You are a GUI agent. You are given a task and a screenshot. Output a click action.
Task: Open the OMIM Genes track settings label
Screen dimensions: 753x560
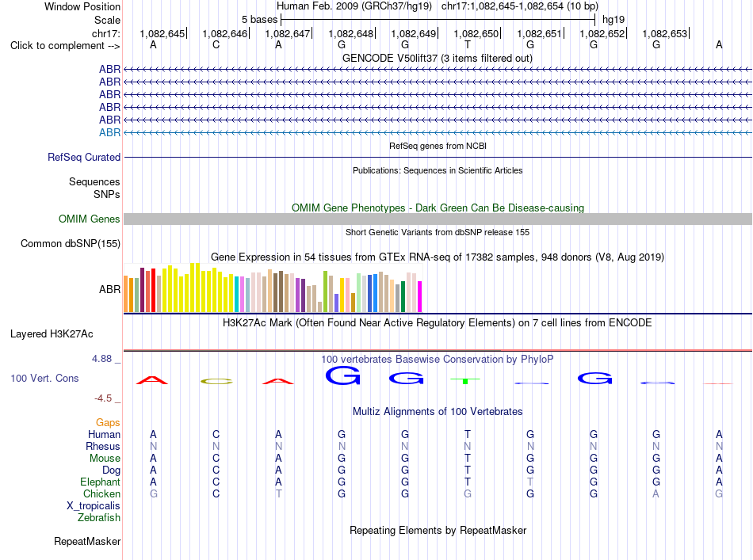tap(89, 219)
